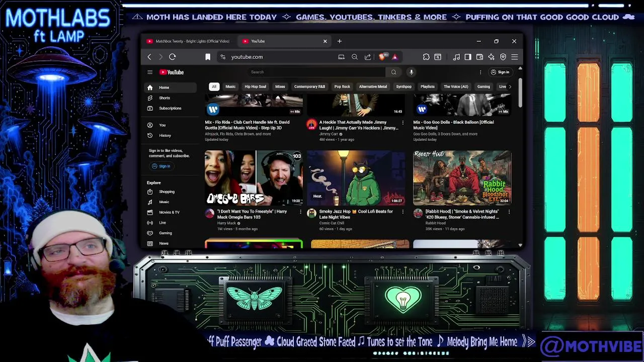This screenshot has height=362, width=644.
Task: Open Subscriptions in sidebar
Action: click(x=170, y=108)
